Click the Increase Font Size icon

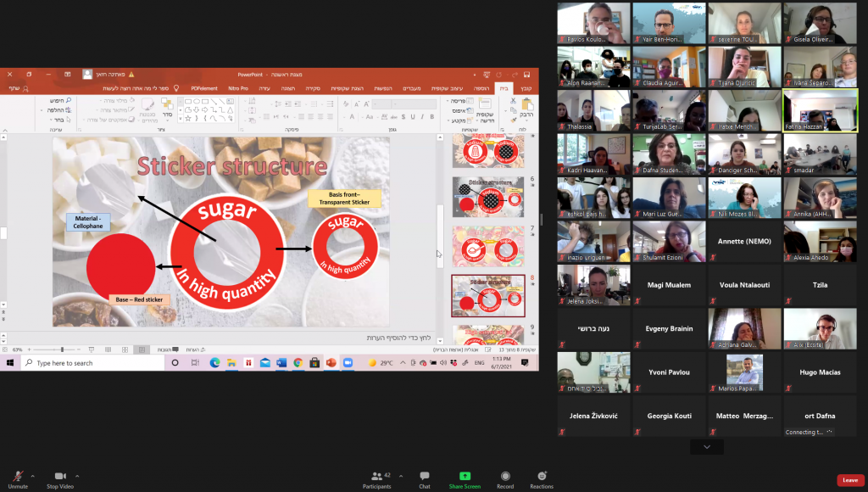(x=366, y=104)
